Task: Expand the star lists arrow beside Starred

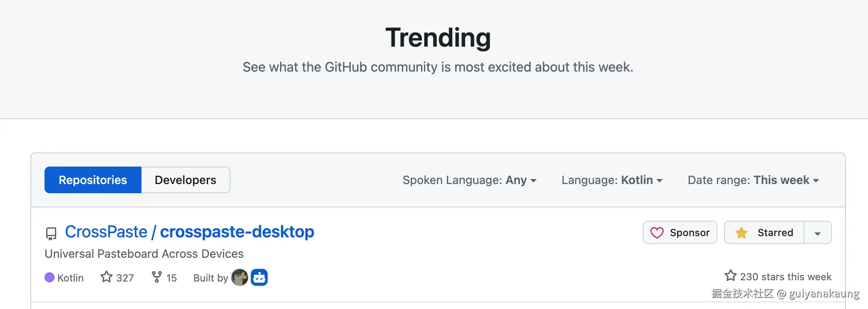Action: [x=818, y=233]
